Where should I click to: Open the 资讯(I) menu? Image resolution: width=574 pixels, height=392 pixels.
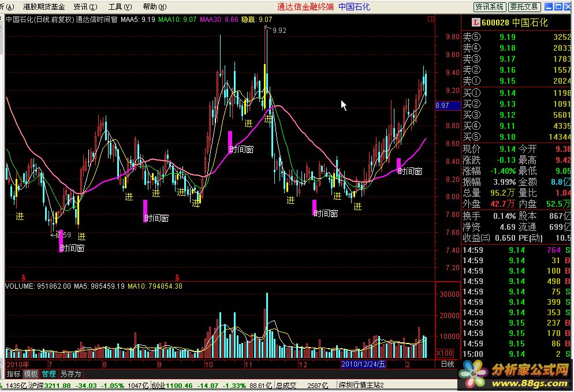[85, 6]
